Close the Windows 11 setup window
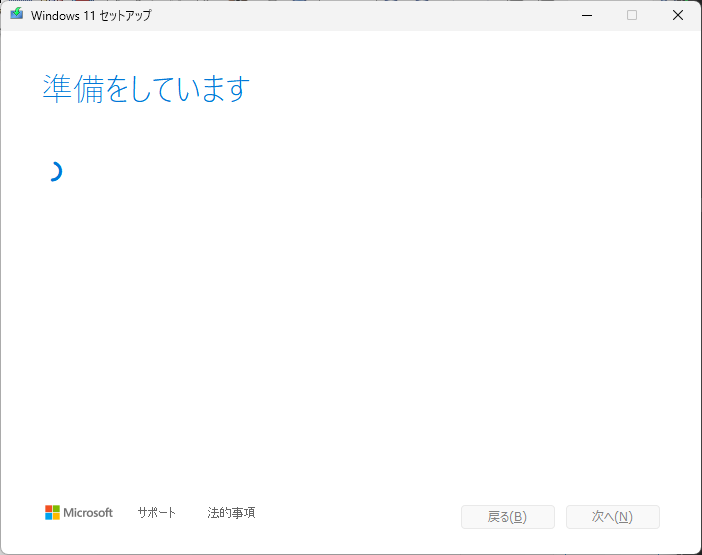The image size is (702, 555). tap(678, 15)
